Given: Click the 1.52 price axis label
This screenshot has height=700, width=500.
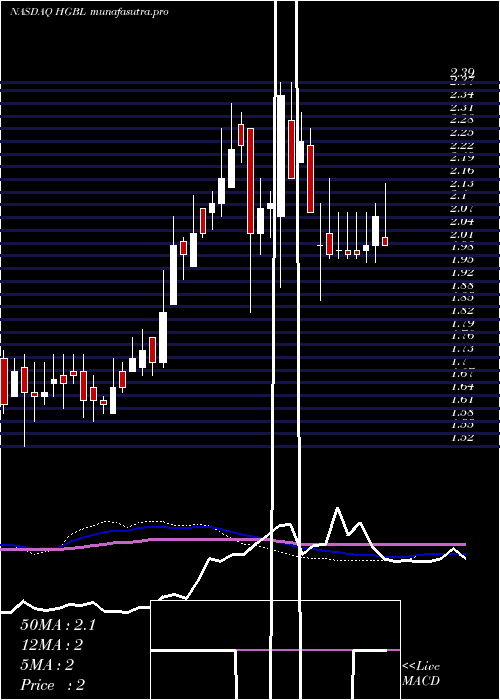Looking at the screenshot, I should coord(462,437).
